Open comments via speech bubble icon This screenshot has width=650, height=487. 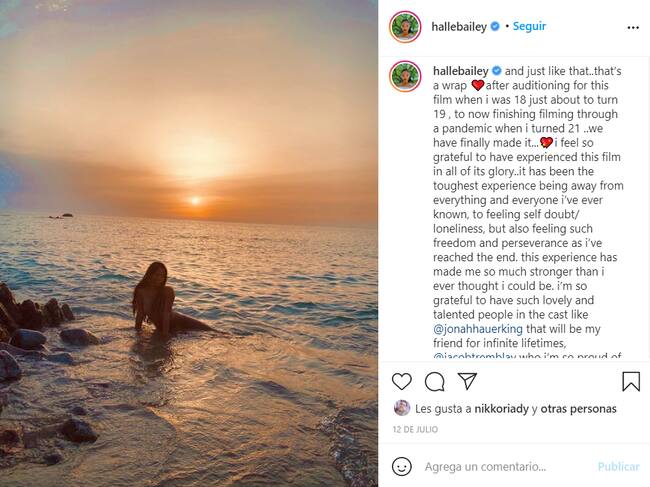click(x=434, y=381)
